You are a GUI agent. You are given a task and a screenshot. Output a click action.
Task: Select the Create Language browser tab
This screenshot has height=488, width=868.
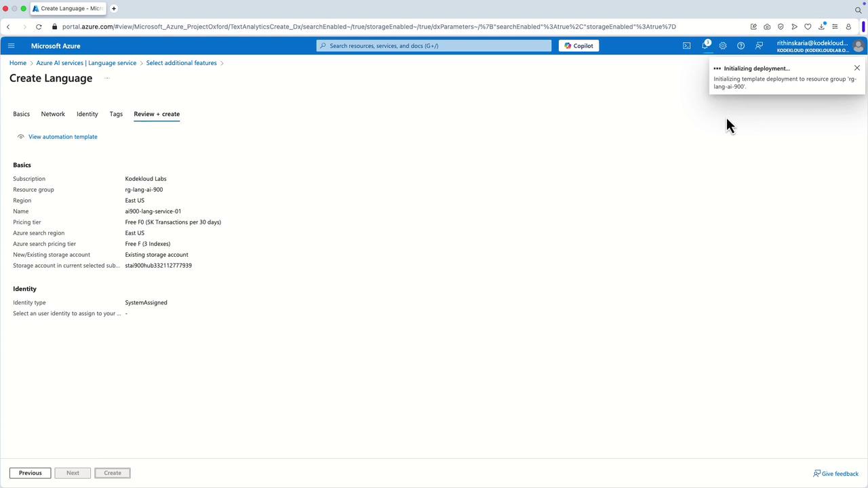[x=69, y=9]
